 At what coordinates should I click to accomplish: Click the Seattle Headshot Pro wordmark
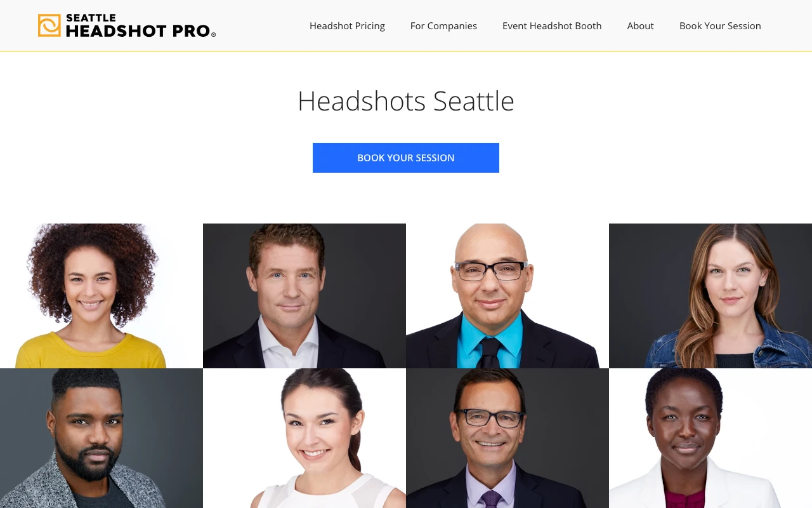coord(140,26)
